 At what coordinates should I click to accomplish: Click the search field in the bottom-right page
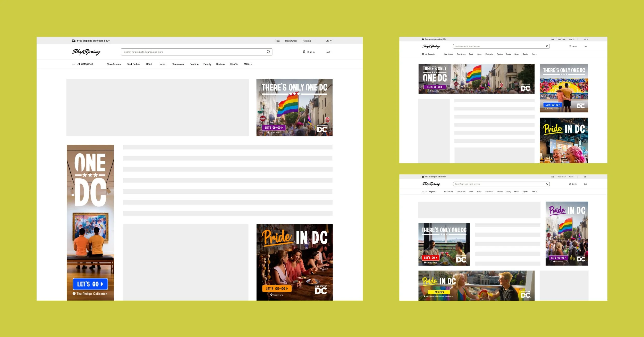(501, 184)
